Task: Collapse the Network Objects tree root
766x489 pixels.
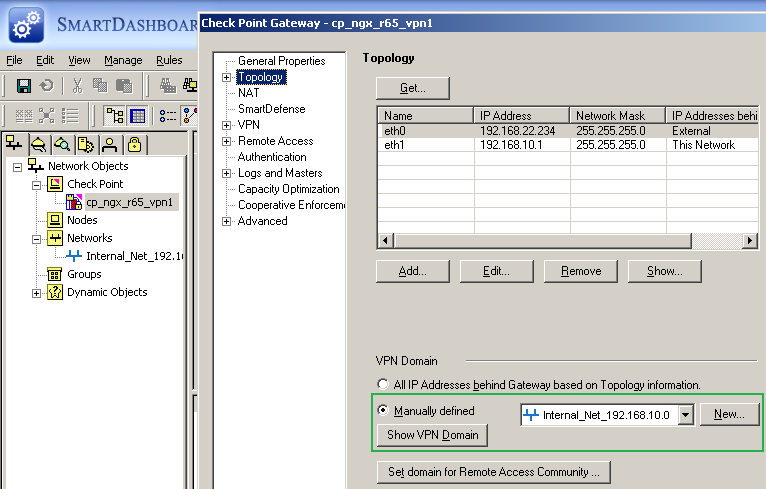Action: point(17,167)
